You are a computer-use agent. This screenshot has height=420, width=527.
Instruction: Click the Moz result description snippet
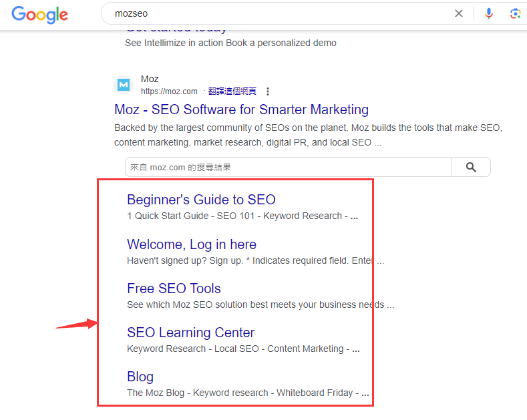pos(308,135)
